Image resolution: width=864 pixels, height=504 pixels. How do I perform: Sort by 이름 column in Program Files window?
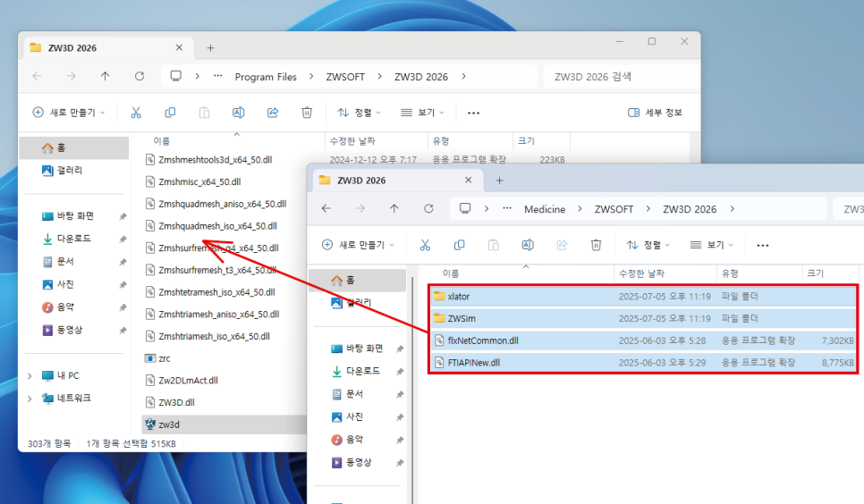pyautogui.click(x=162, y=141)
